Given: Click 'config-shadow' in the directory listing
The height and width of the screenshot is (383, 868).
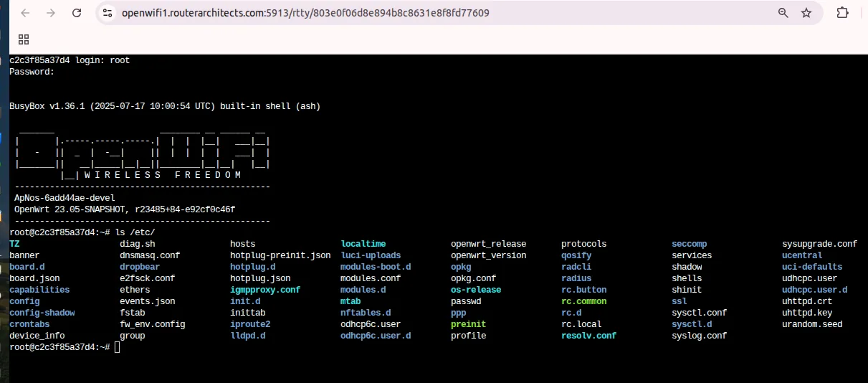Looking at the screenshot, I should (x=42, y=313).
